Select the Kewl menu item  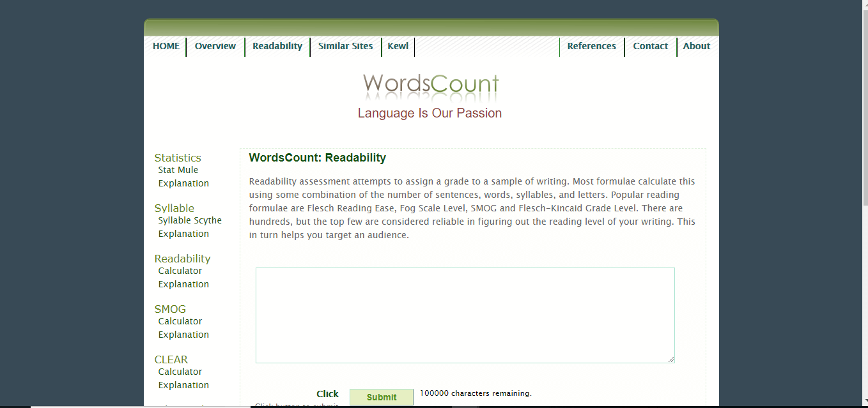(398, 46)
